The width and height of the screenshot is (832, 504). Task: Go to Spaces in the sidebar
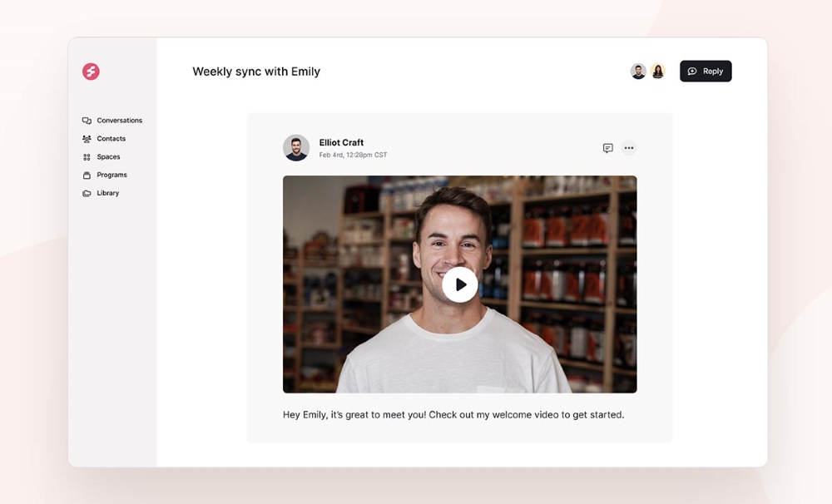tap(102, 157)
